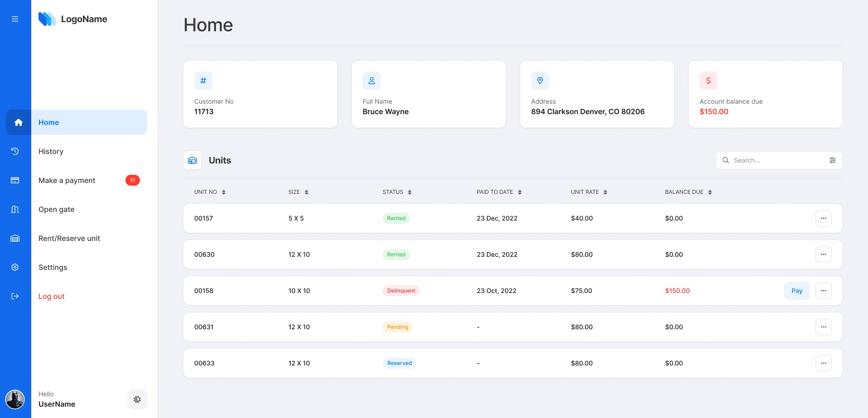Click the LogoName logo
Screen dimensions: 868x418
pyautogui.click(x=73, y=19)
